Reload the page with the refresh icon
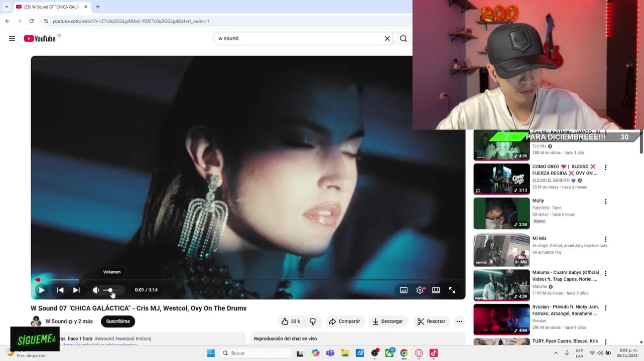The image size is (644, 361). click(32, 21)
